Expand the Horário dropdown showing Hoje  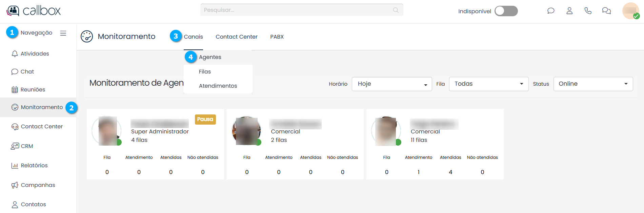point(392,84)
